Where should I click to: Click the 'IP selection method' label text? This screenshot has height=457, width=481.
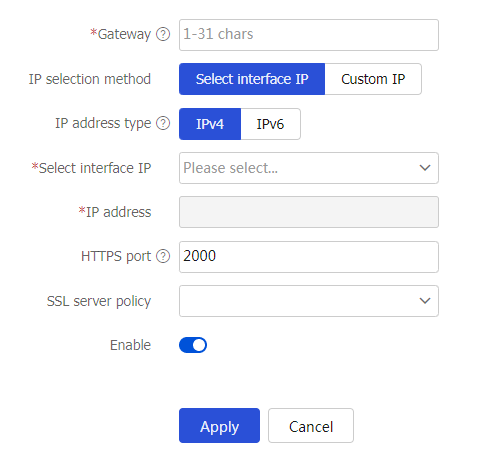90,79
